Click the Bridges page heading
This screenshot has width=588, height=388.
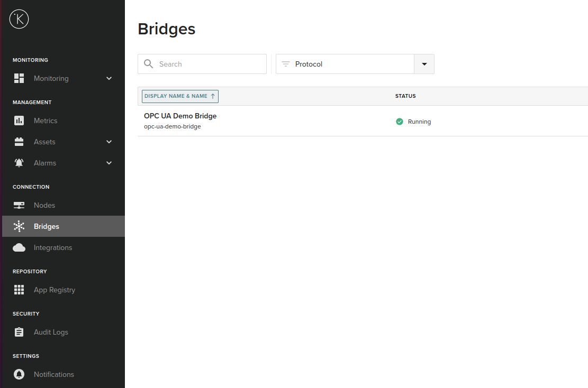click(x=166, y=29)
